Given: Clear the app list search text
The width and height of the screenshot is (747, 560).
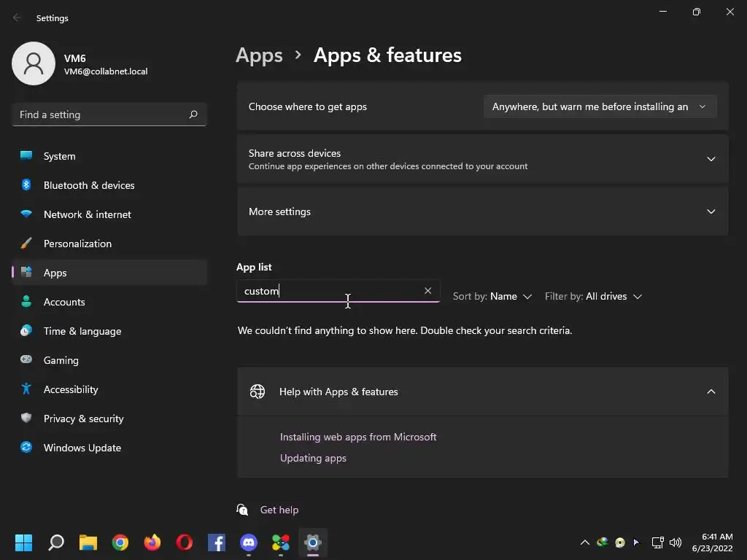Looking at the screenshot, I should [428, 291].
